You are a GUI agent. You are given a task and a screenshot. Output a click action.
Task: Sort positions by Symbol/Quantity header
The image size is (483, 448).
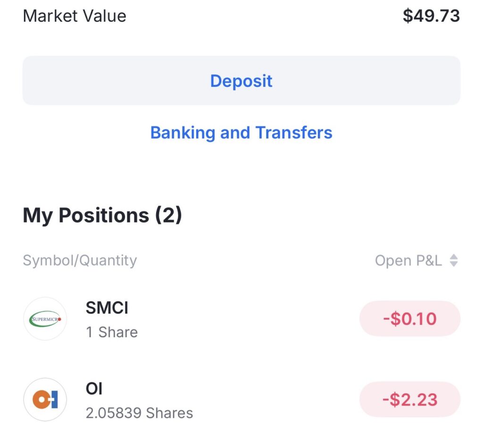point(80,260)
